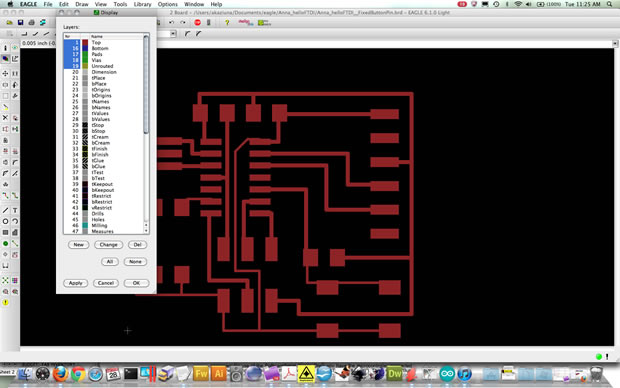This screenshot has height=388, width=620.
Task: Toggle visibility of layer 19 Unrouted
Action: [71, 66]
